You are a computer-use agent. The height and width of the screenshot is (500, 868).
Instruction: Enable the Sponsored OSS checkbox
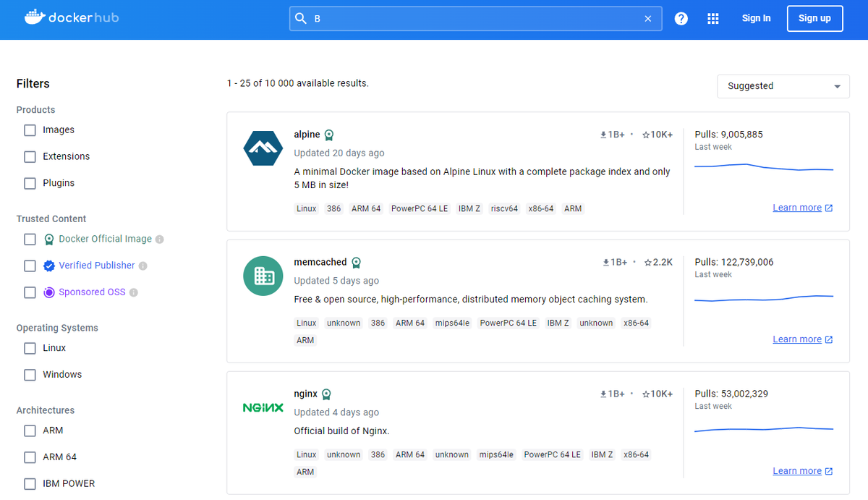tap(30, 293)
